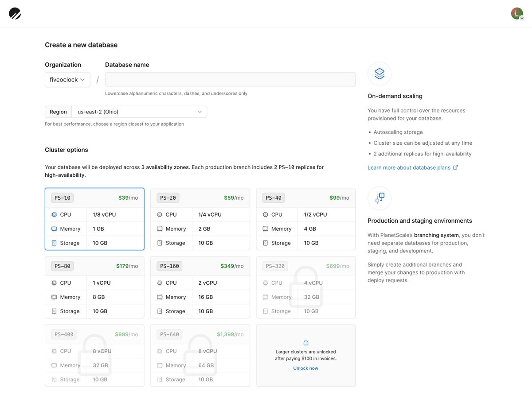Screen dimensions: 532x403
Task: Click the Storage icon in the PS-40 card
Action: 265,243
